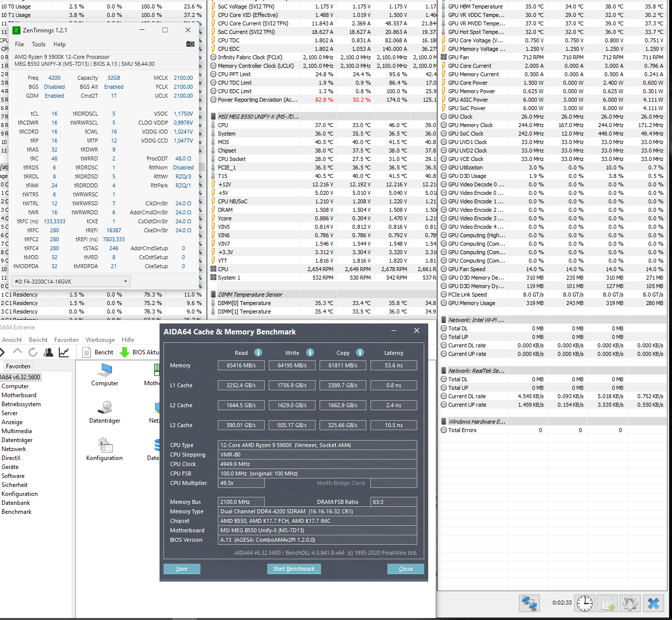Screen dimensions: 672x620
Task: Select the Network: Intel Wi-Fi section header
Action: coord(553,320)
